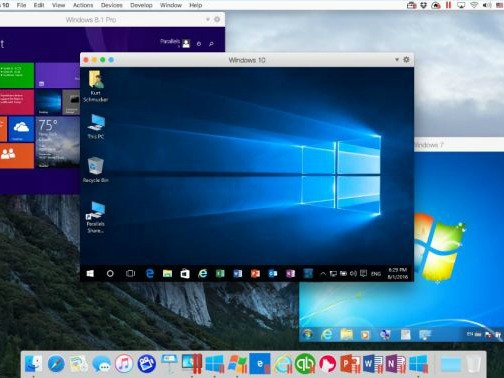Click the Windows 10 taskbar clock
This screenshot has height=378, width=504.
click(398, 274)
